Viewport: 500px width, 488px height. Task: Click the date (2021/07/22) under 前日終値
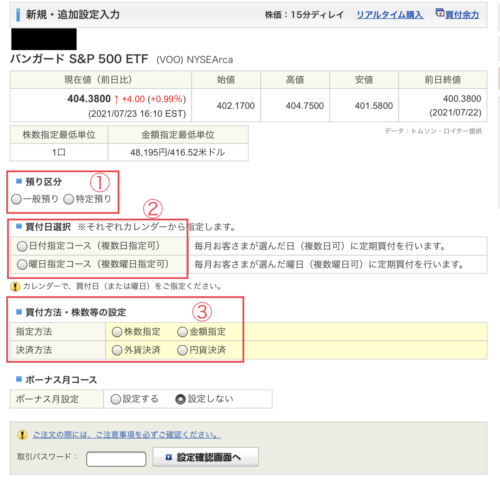point(455,113)
